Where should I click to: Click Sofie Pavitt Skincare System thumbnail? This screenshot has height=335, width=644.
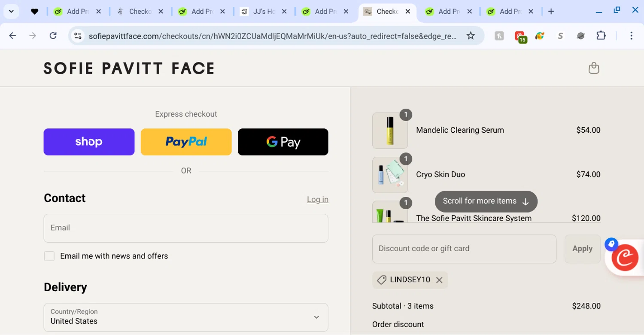(390, 212)
